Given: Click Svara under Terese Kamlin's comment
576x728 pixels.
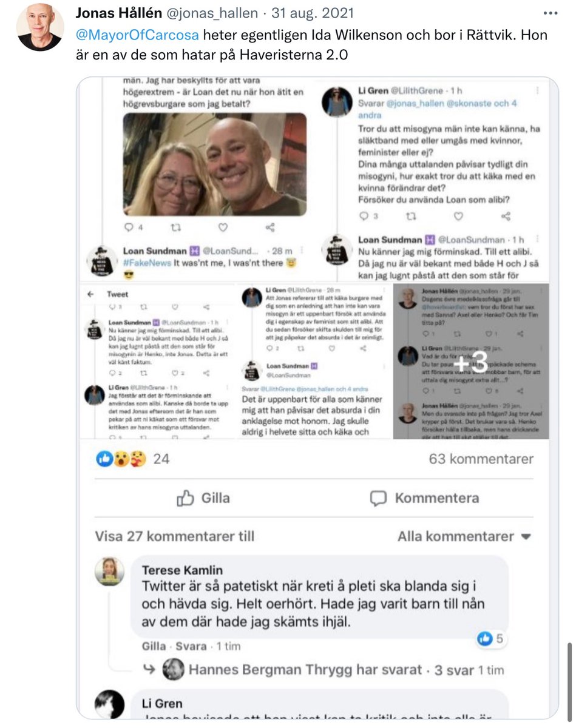Looking at the screenshot, I should pyautogui.click(x=191, y=646).
